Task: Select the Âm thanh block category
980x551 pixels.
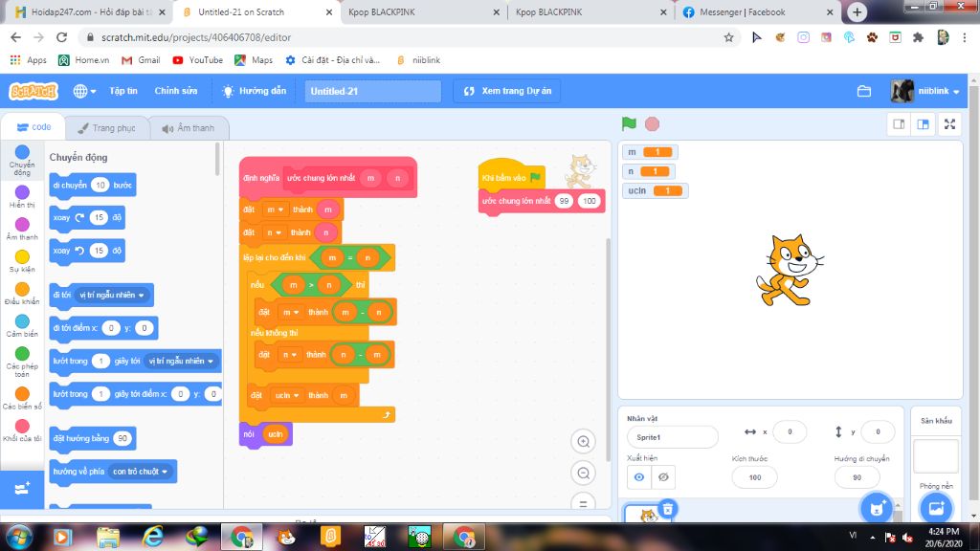Action: click(x=22, y=230)
